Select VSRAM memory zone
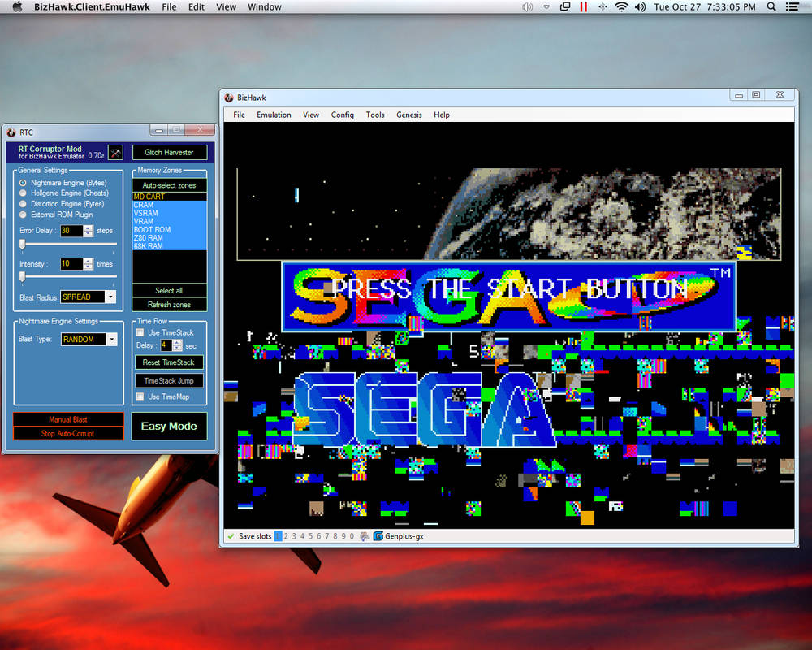This screenshot has width=812, height=650. tap(170, 213)
